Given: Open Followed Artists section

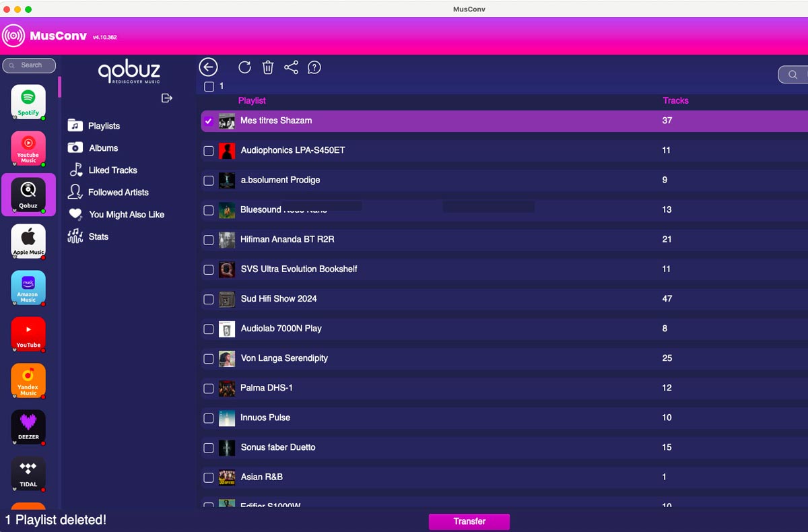Looking at the screenshot, I should 108,193.
